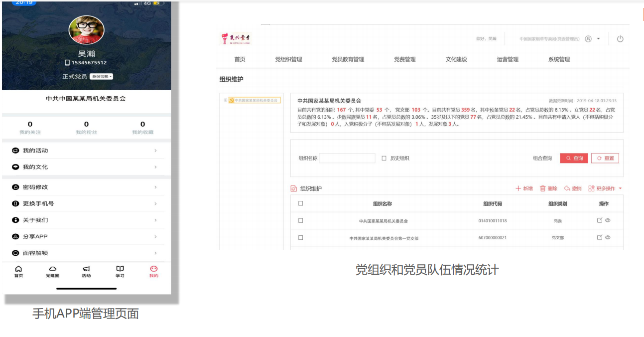Screen dimensions: 644x337
Task: Click the red 查询 button
Action: [x=574, y=158]
